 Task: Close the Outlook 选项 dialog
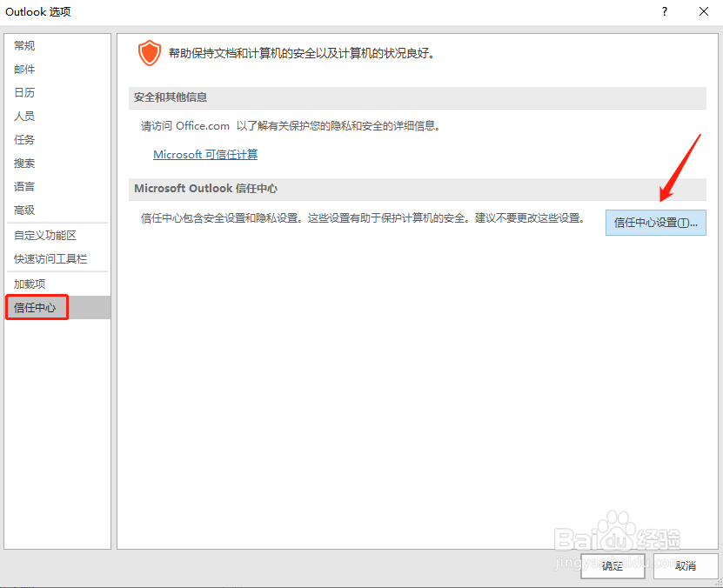point(704,11)
